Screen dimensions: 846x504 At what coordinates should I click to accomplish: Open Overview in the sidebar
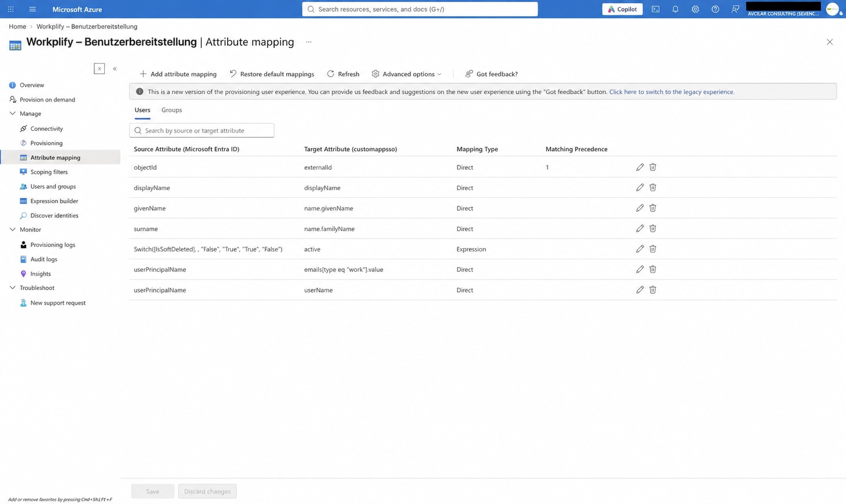click(32, 85)
